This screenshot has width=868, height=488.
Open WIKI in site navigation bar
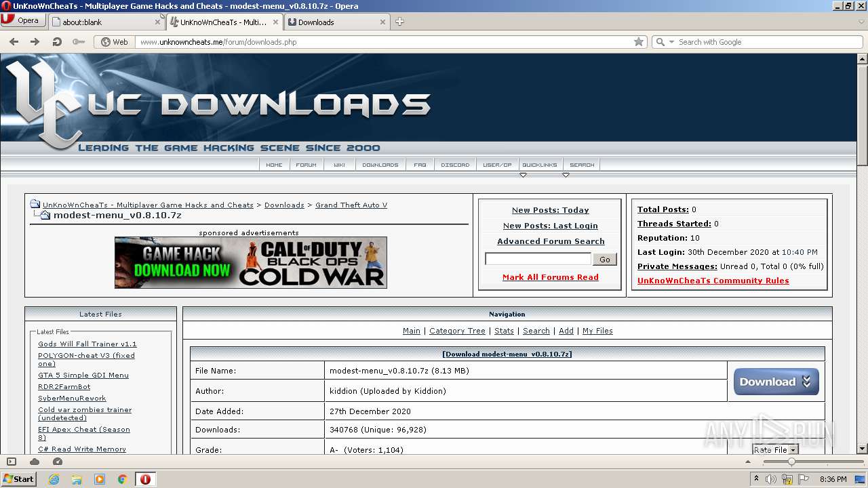click(x=339, y=165)
